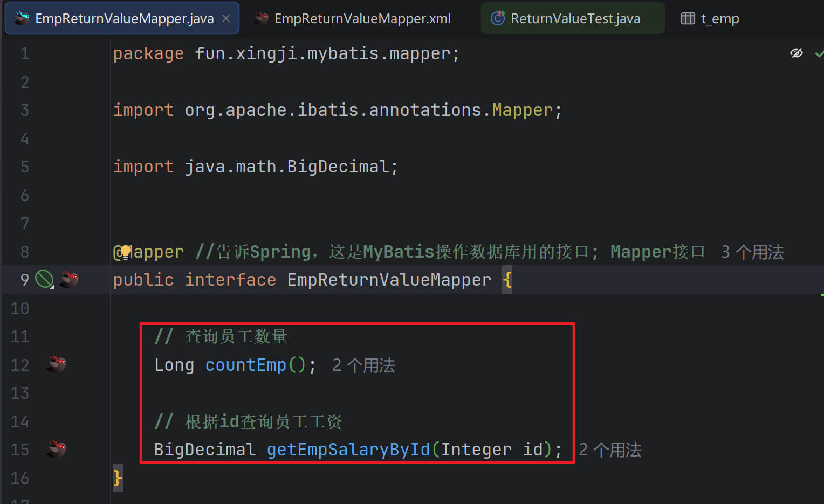Click the MyBatis gutter icon beside getEmpSalaryById
Screen dimensions: 824x504
point(56,449)
